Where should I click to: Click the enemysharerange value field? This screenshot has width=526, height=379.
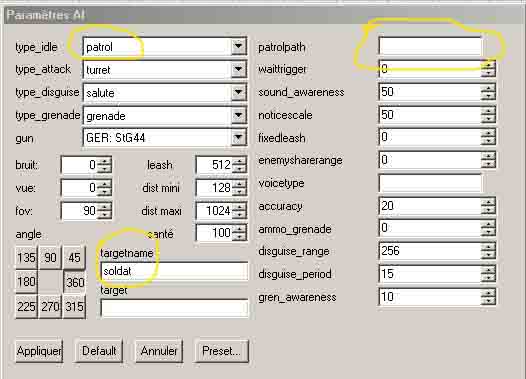coord(430,160)
